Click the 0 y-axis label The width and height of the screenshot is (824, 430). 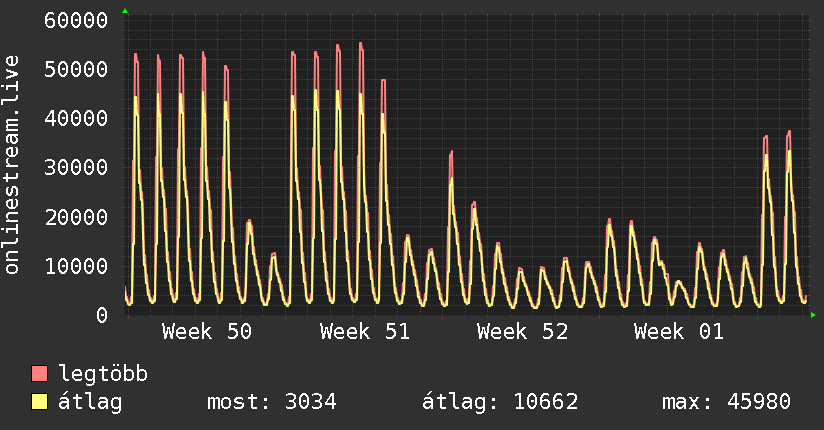pos(102,315)
